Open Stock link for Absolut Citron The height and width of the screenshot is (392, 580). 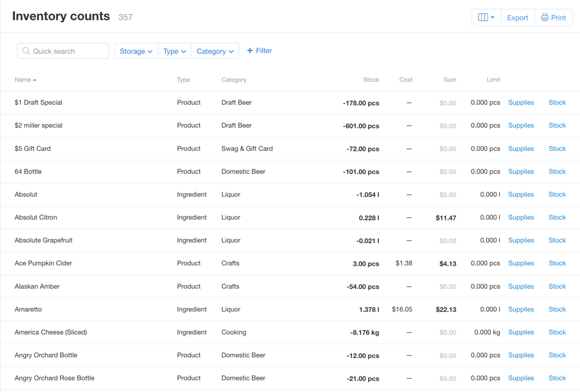tap(557, 217)
